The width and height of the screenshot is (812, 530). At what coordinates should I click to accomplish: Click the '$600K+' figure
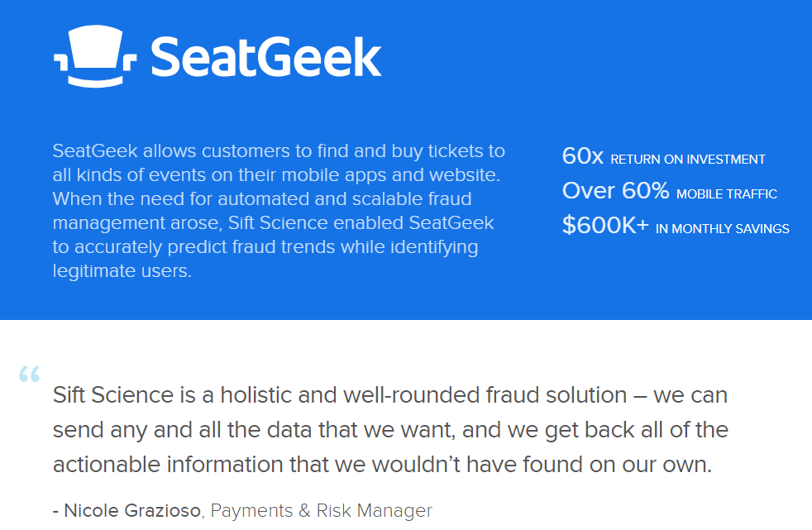(605, 225)
